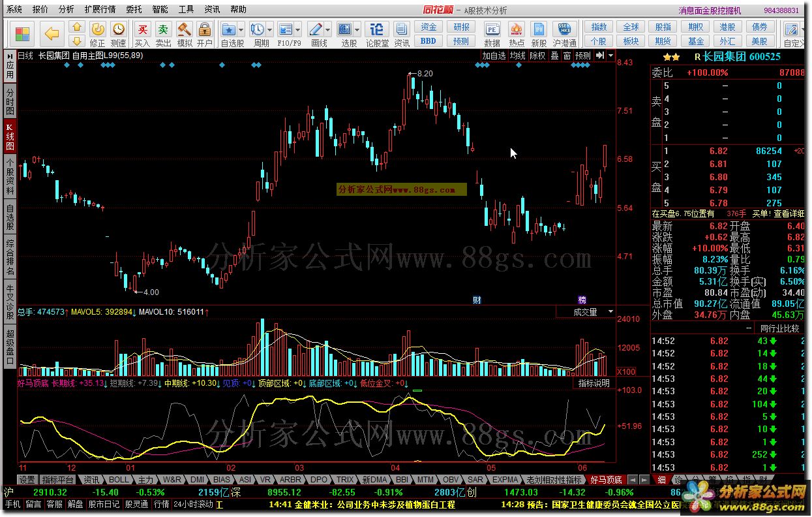Open the 扩展行情 menu

(x=100, y=10)
